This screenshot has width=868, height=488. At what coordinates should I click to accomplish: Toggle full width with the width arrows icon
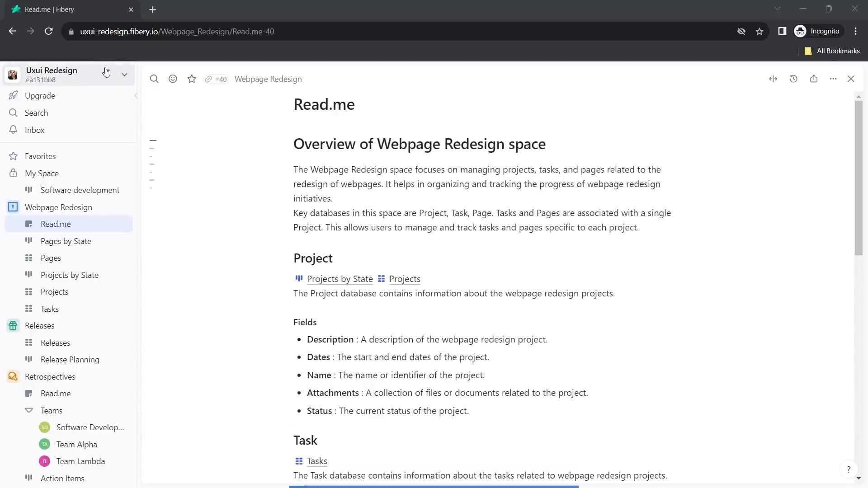[773, 79]
